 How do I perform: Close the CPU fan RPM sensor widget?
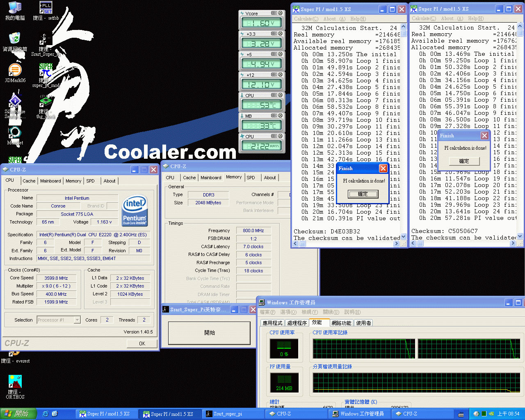click(280, 136)
